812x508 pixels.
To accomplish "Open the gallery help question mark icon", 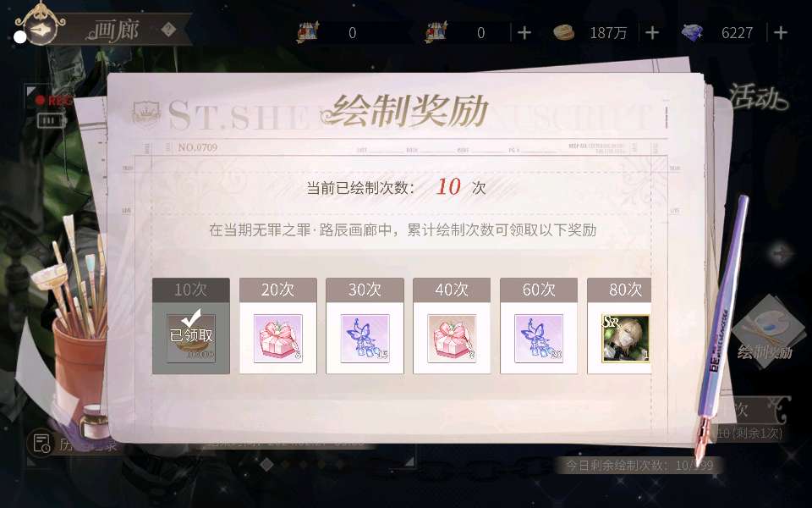I will (168, 30).
